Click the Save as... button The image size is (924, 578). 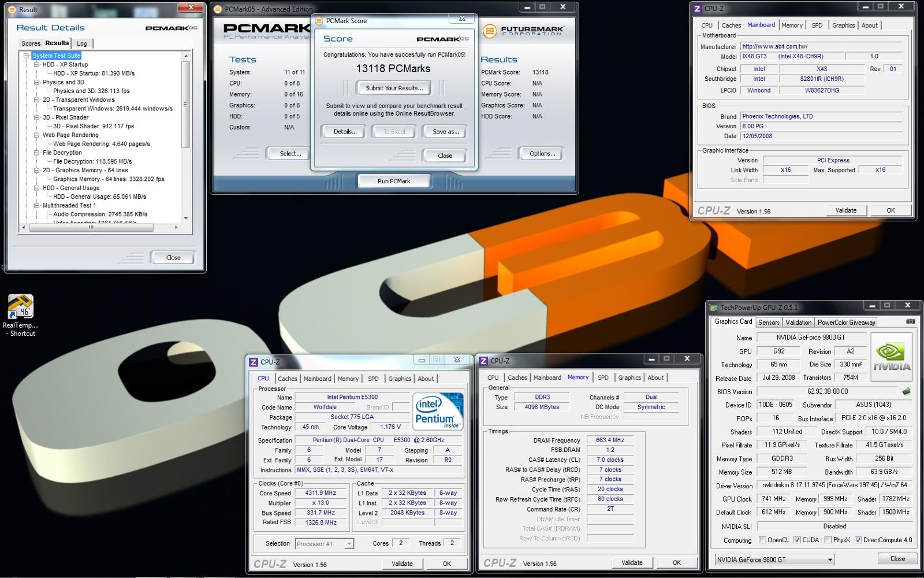point(446,132)
